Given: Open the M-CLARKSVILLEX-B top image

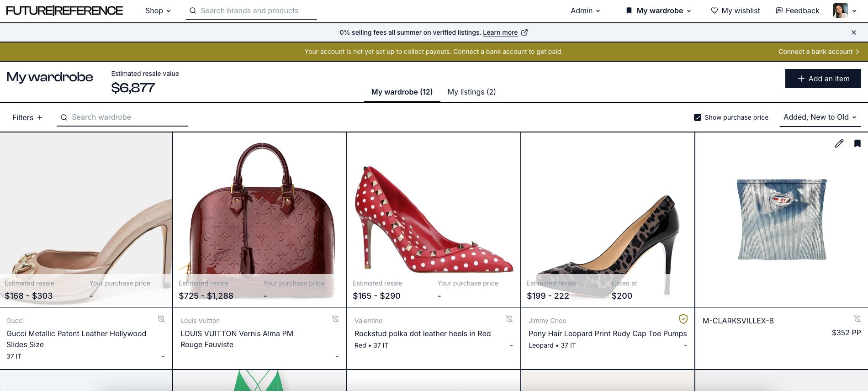Looking at the screenshot, I should coord(782,219).
